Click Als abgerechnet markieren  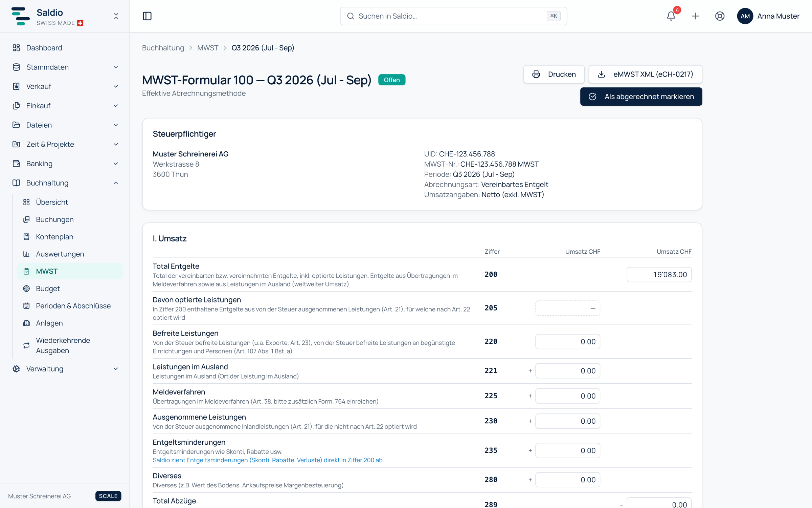[641, 97]
